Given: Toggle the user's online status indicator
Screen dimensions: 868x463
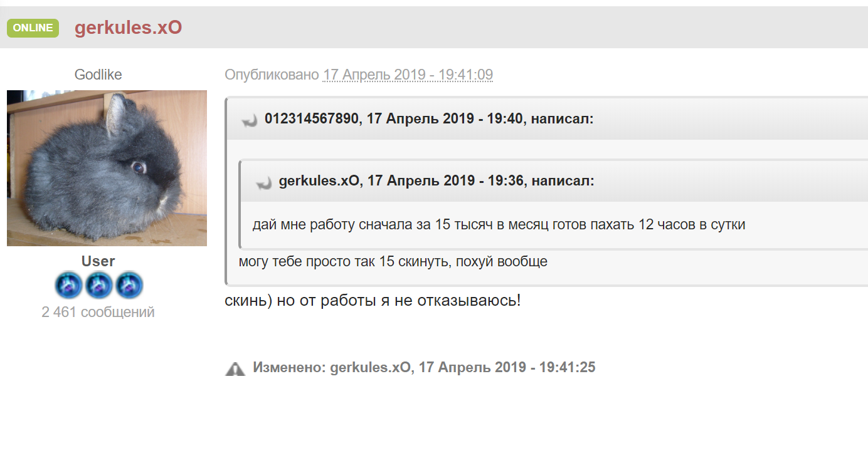Looking at the screenshot, I should pos(32,28).
